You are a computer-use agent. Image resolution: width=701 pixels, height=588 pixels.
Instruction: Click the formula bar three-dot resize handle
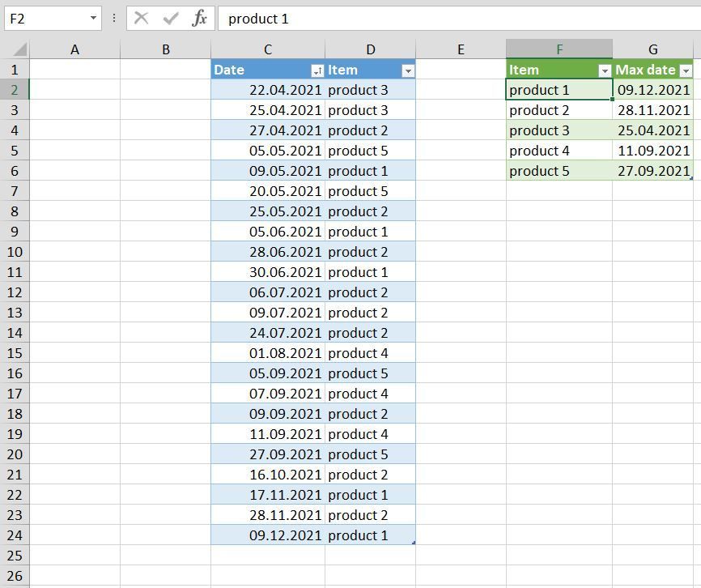pyautogui.click(x=114, y=19)
